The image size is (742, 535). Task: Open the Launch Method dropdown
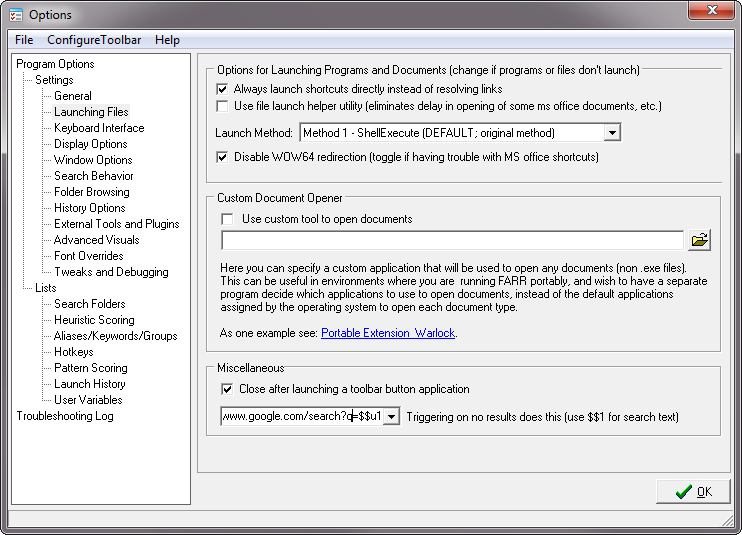(612, 133)
